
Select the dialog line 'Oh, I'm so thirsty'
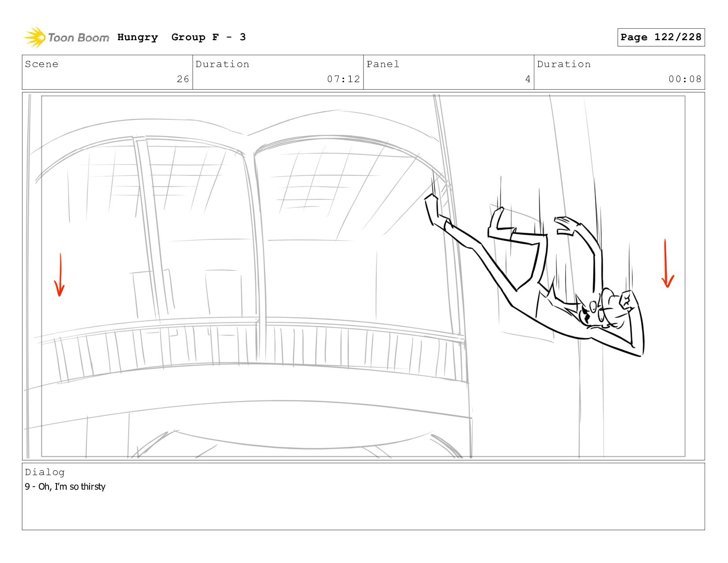point(72,487)
